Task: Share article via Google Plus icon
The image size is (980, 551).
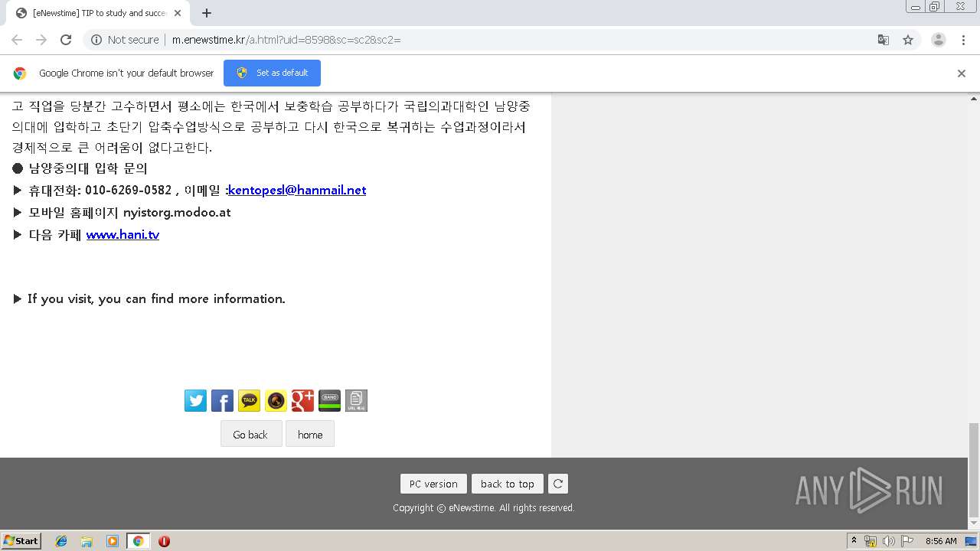Action: coord(302,400)
